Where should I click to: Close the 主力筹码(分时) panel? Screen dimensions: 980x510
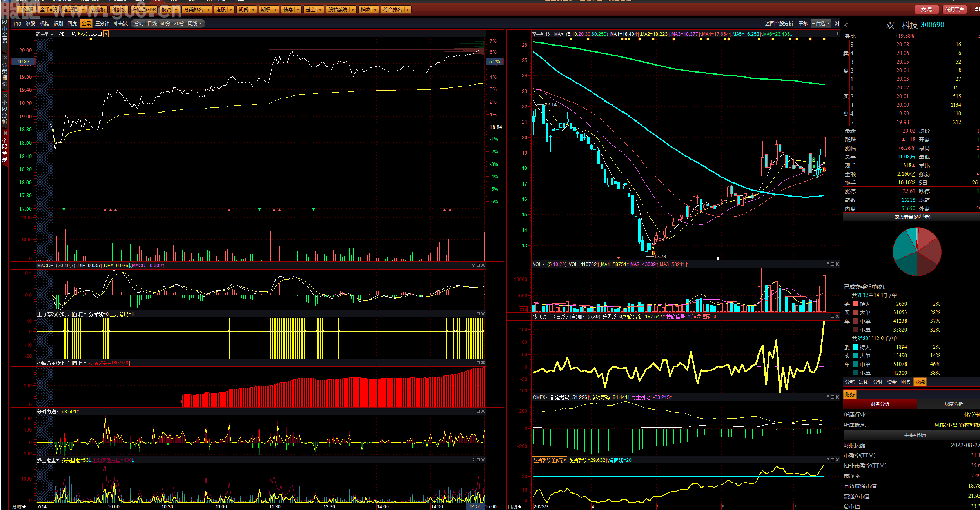point(483,314)
